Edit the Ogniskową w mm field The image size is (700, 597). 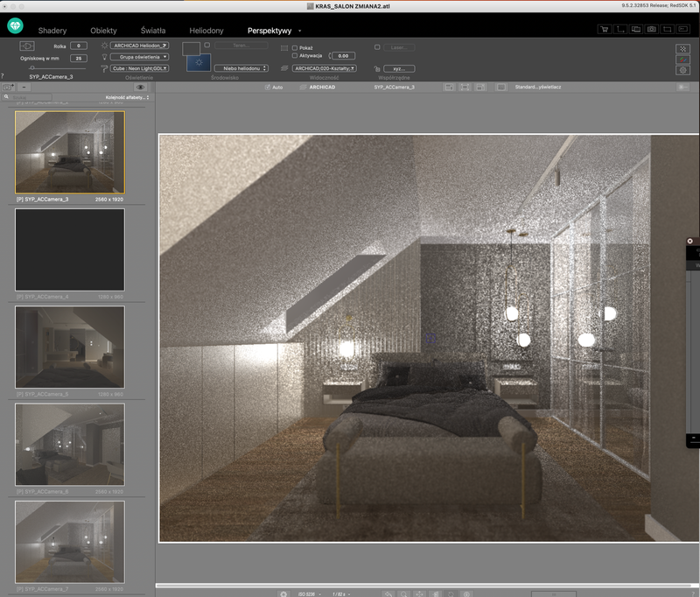79,58
